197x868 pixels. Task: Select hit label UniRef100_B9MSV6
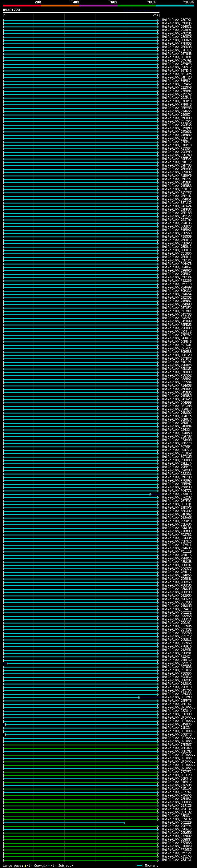click(176, 507)
